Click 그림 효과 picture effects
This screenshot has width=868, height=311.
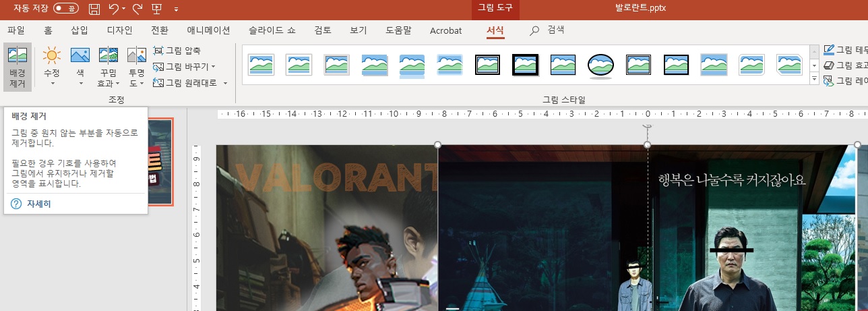click(846, 65)
